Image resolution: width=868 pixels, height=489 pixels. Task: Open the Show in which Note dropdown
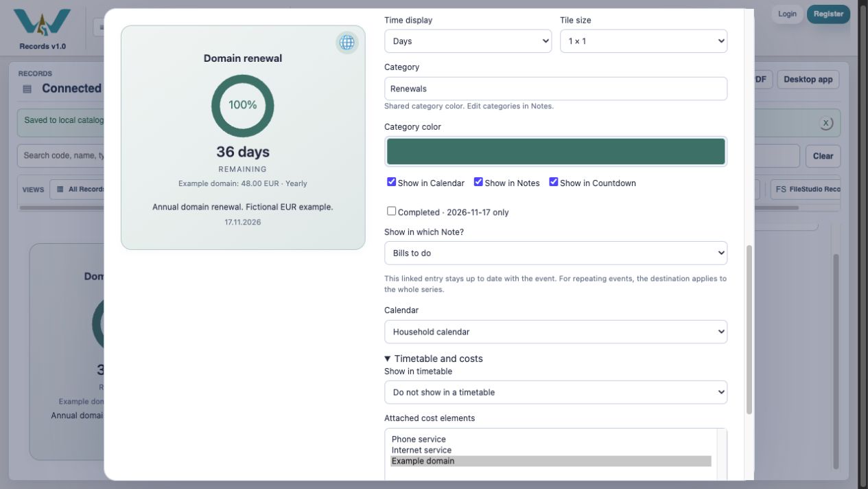[556, 253]
